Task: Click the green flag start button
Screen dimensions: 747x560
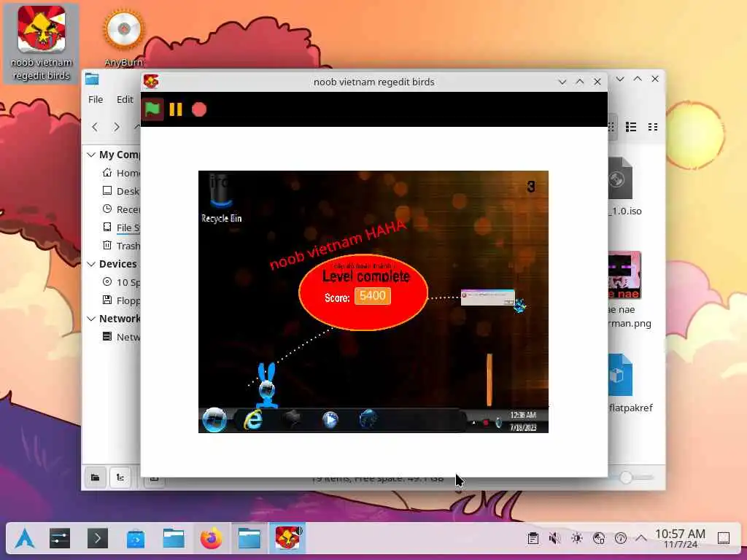Action: coord(152,109)
